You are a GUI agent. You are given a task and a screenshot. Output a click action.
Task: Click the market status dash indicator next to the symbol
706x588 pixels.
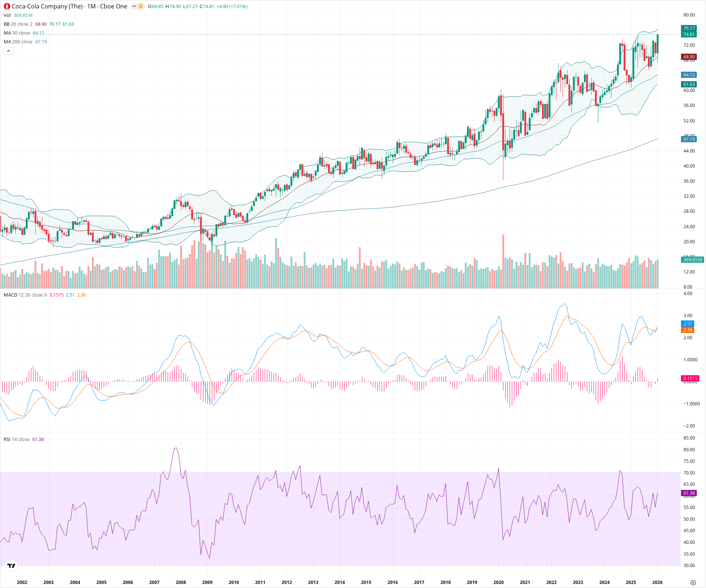pyautogui.click(x=133, y=6)
